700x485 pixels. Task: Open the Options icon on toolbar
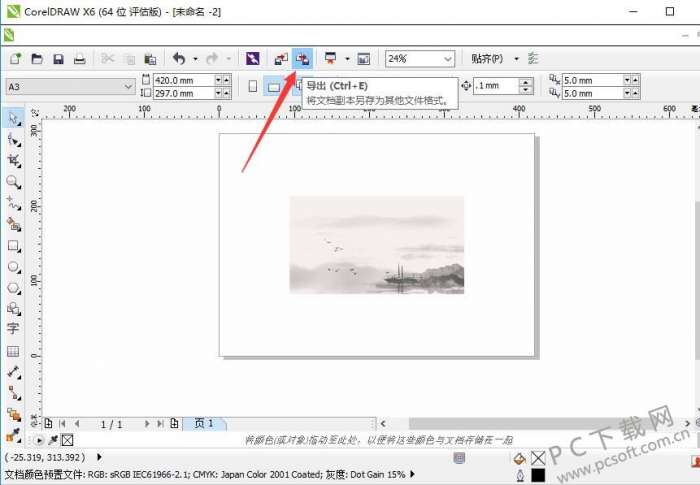(x=533, y=59)
